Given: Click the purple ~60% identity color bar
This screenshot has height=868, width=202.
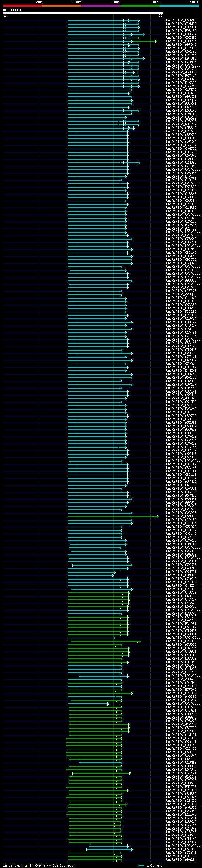Looking at the screenshot, I should pos(101,6).
